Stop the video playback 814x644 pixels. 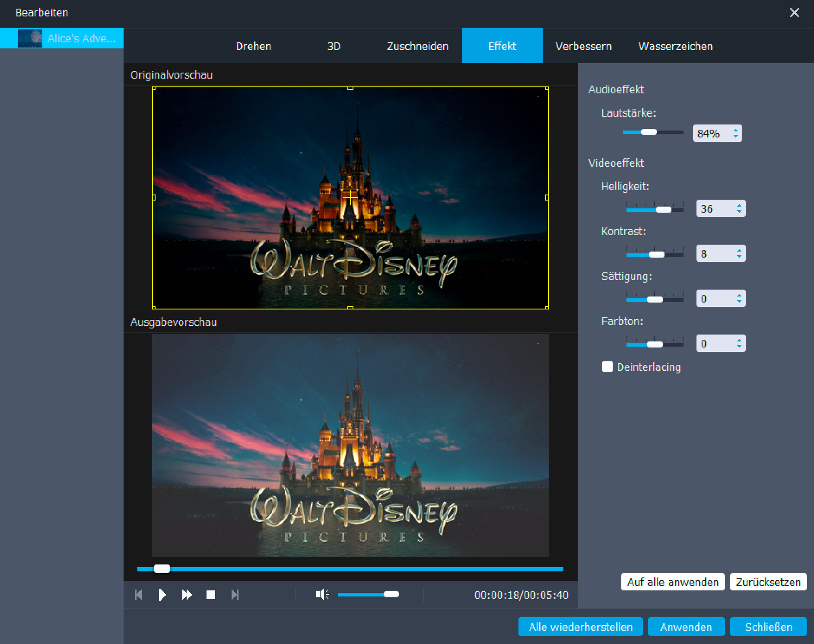pyautogui.click(x=211, y=595)
